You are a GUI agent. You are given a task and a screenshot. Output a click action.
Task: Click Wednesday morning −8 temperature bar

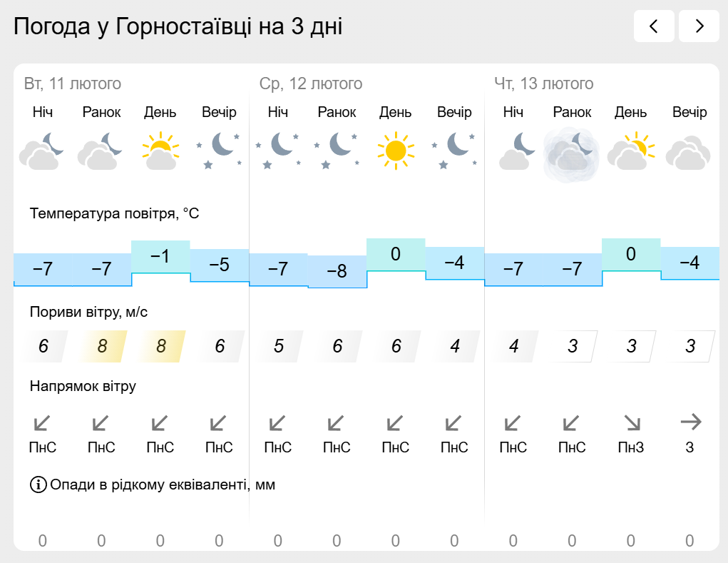click(337, 272)
